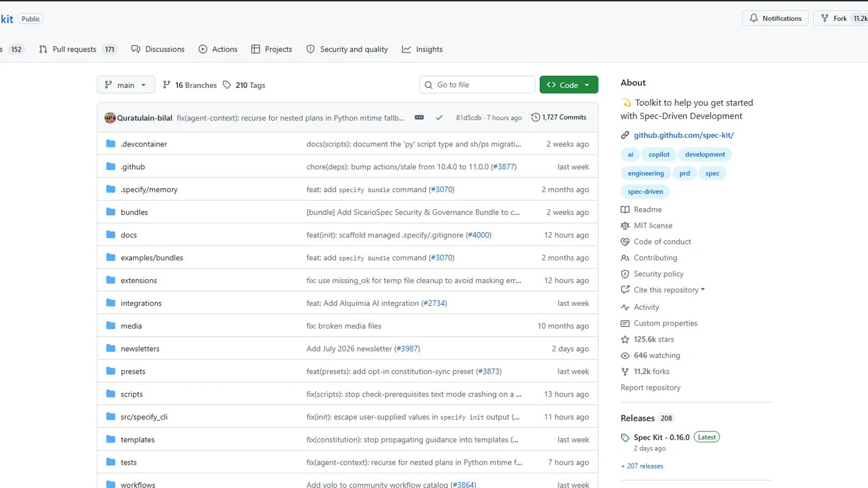The height and width of the screenshot is (488, 868).
Task: Open pull request #3873 link
Action: [x=489, y=372]
